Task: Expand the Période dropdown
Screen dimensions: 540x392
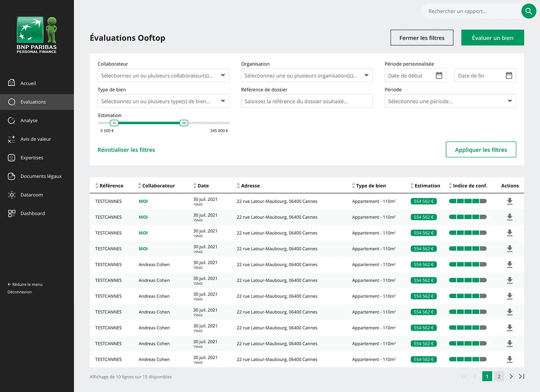Action: 450,101
